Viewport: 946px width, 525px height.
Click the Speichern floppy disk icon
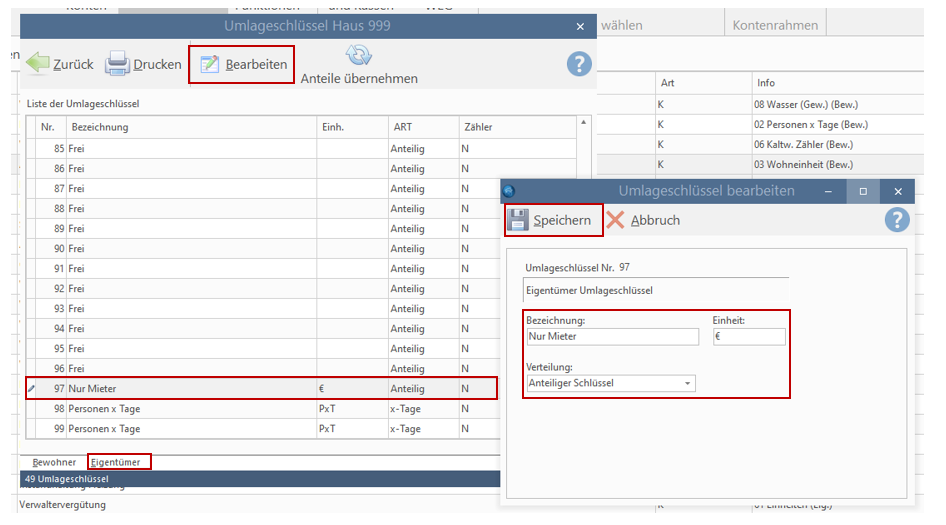(x=518, y=220)
